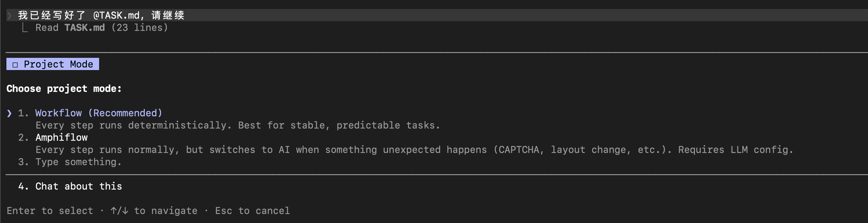Select the Project Mode tab label

tap(58, 64)
